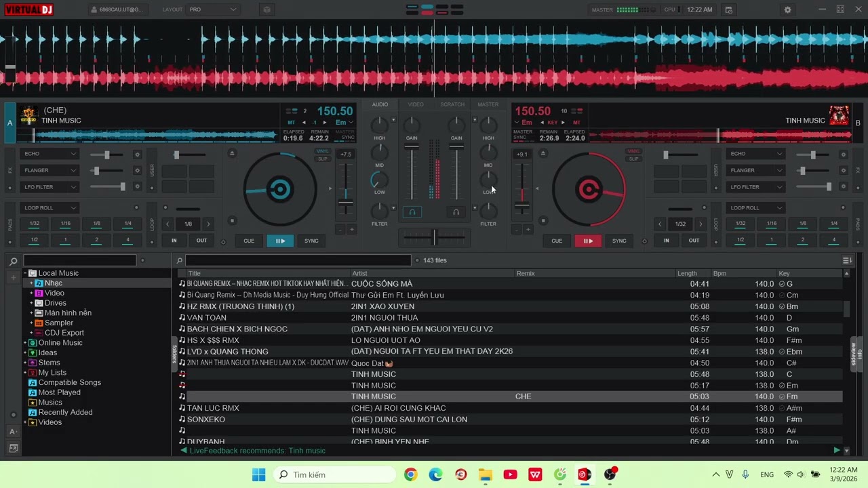This screenshot has width=868, height=488.
Task: Lower the key with the left arrow on deck A
Action: tap(304, 123)
